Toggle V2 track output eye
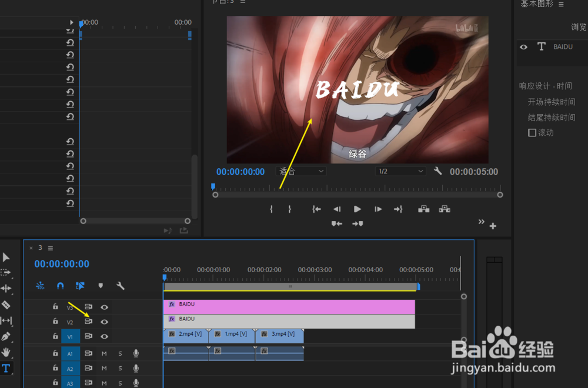588x388 pixels. [104, 322]
